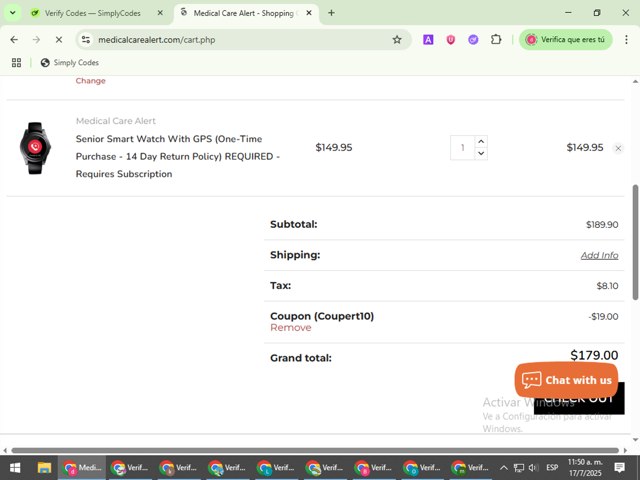Screen dimensions: 640x480
Task: Select the Medi... Chrome taskbar window
Action: pos(82,468)
